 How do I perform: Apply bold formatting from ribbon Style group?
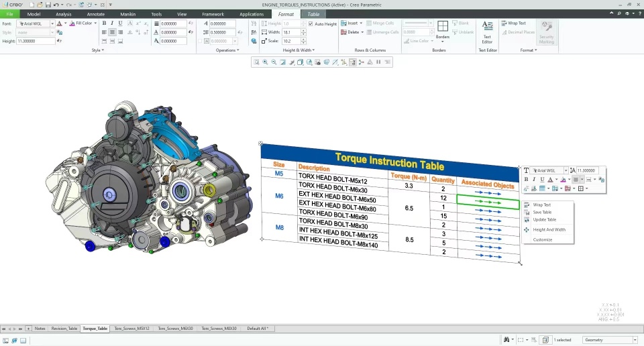104,23
